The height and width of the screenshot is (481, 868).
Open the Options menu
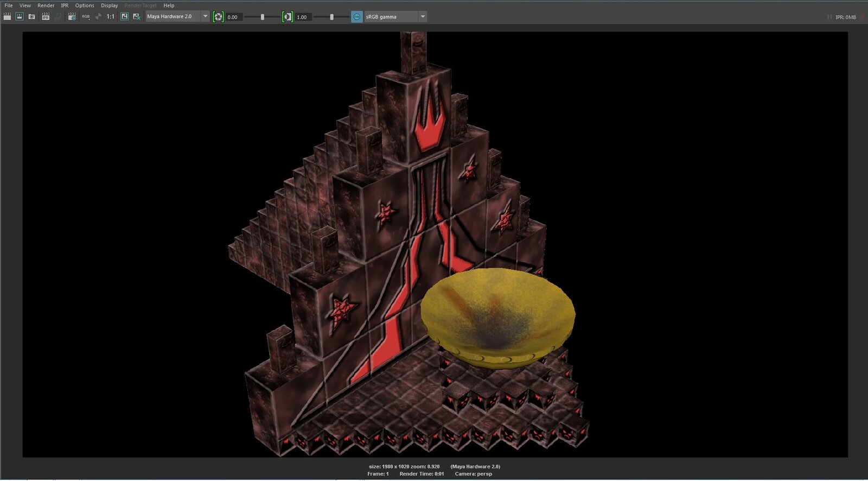pyautogui.click(x=85, y=5)
